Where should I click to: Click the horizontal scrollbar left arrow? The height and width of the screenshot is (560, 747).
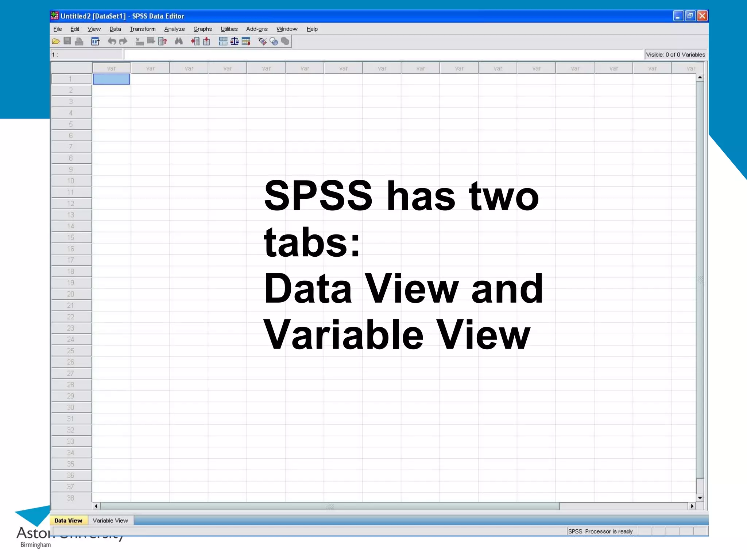[96, 506]
